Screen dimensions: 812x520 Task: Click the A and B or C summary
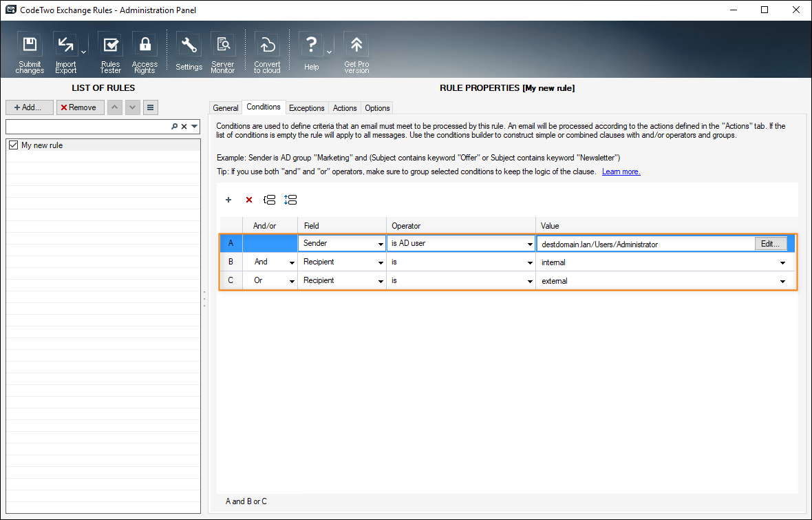click(x=246, y=501)
